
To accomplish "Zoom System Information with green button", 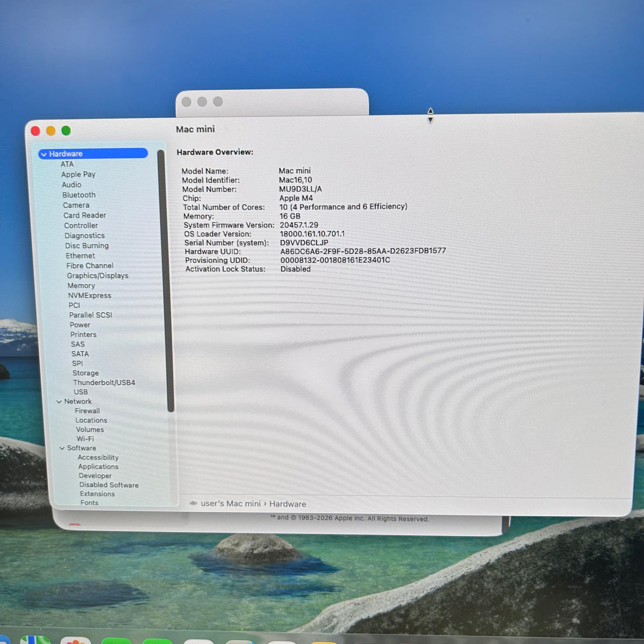I will 66,130.
